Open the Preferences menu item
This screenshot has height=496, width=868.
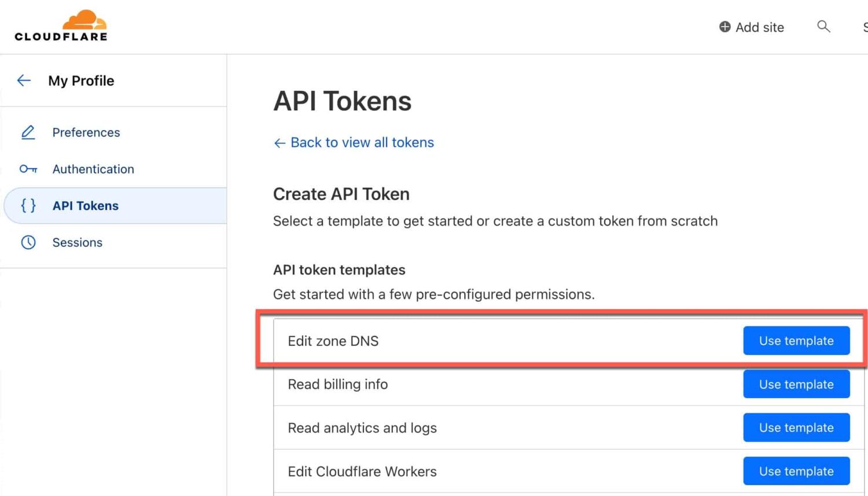pos(86,132)
